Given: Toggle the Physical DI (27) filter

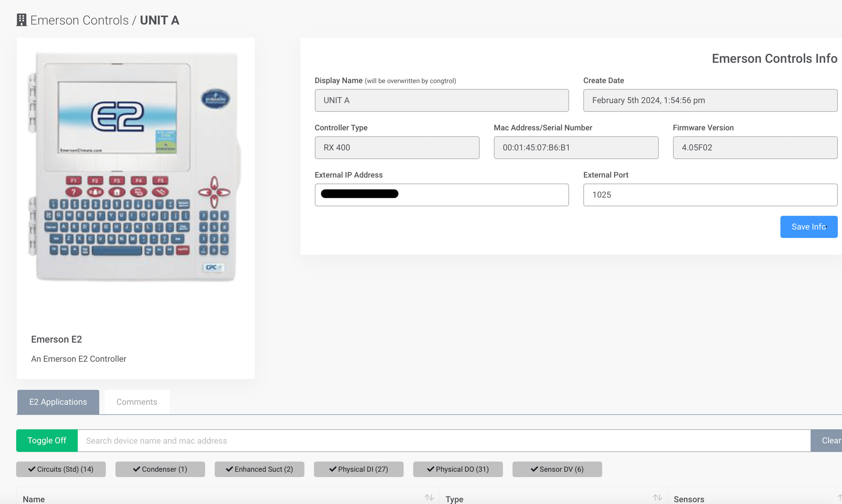Looking at the screenshot, I should [x=359, y=469].
